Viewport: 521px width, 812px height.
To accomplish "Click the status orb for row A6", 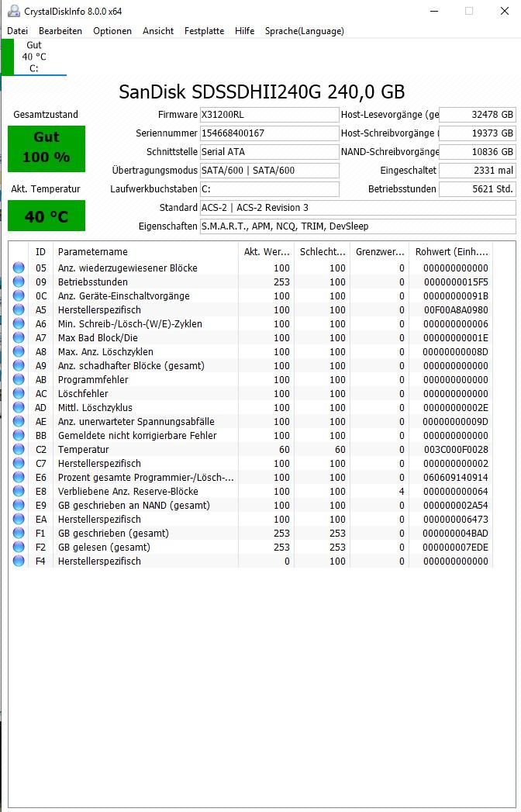I will [19, 323].
